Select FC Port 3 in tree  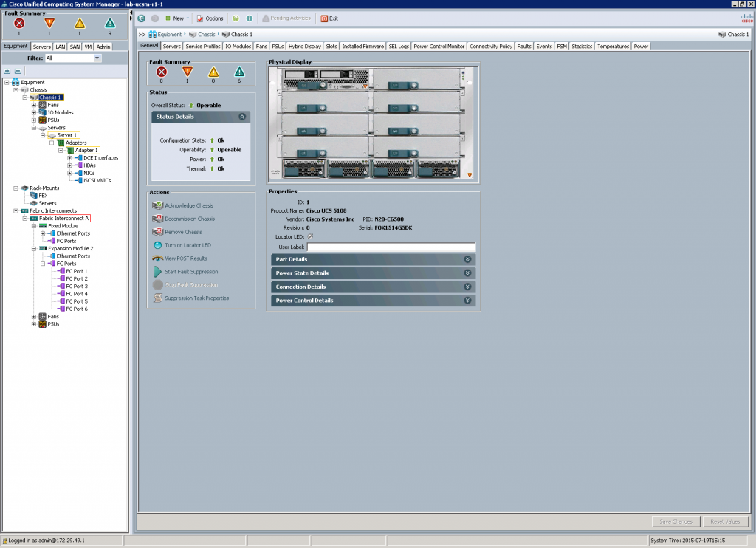click(76, 287)
